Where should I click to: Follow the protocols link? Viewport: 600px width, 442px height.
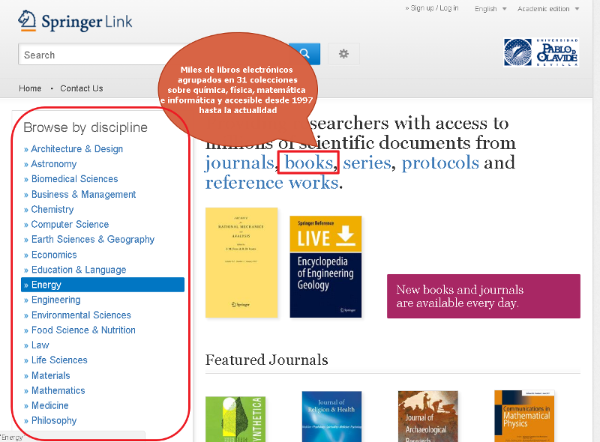[440, 163]
